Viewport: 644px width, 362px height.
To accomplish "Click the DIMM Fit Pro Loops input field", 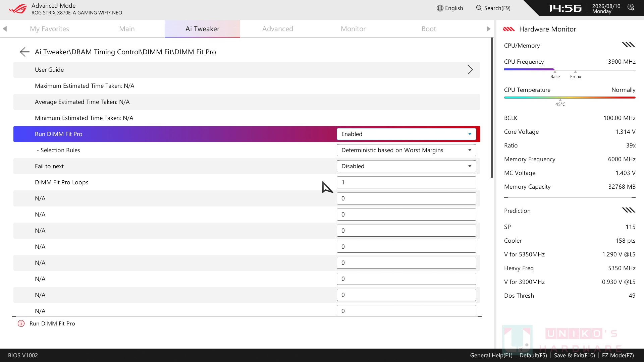I will [x=406, y=182].
